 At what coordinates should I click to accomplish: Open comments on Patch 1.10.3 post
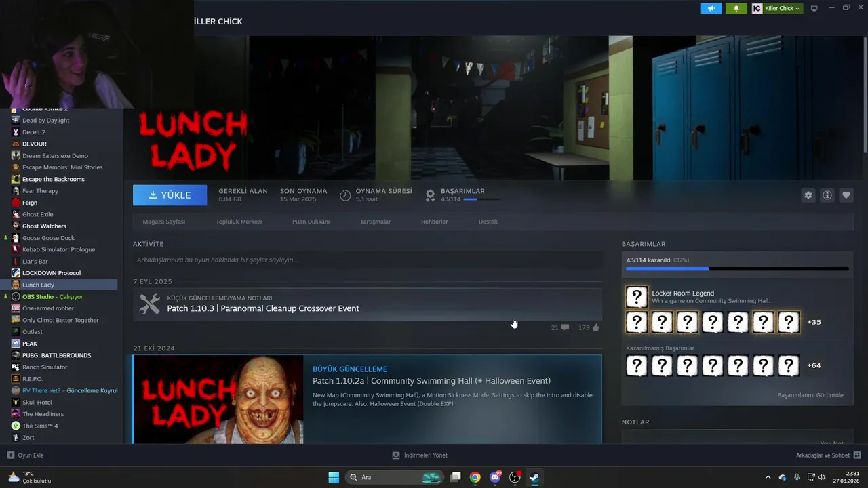pyautogui.click(x=560, y=327)
